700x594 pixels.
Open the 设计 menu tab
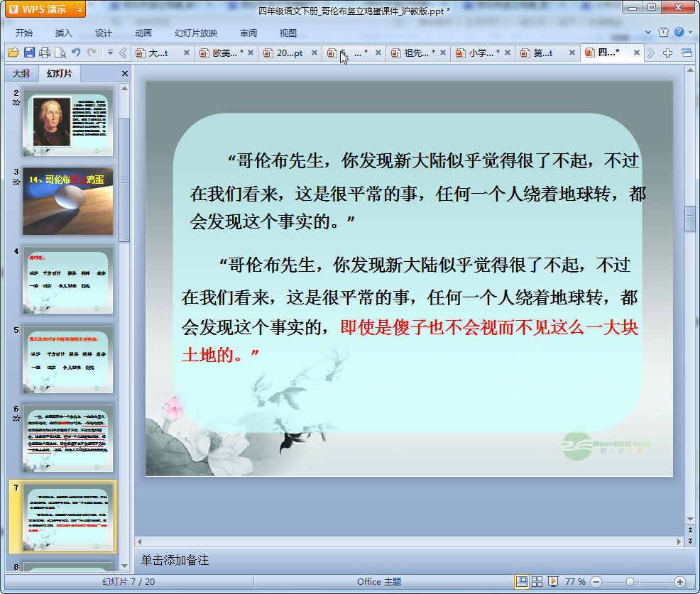pos(103,33)
